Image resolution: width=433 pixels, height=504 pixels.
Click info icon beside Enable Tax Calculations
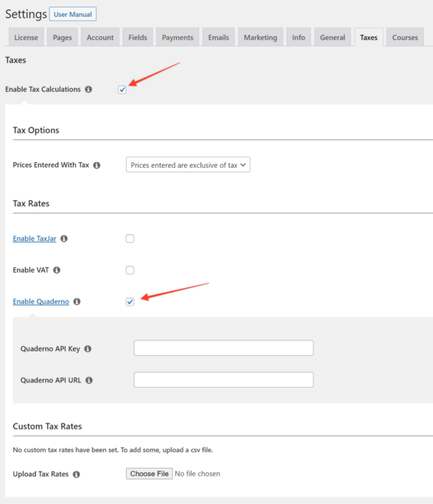click(x=88, y=89)
